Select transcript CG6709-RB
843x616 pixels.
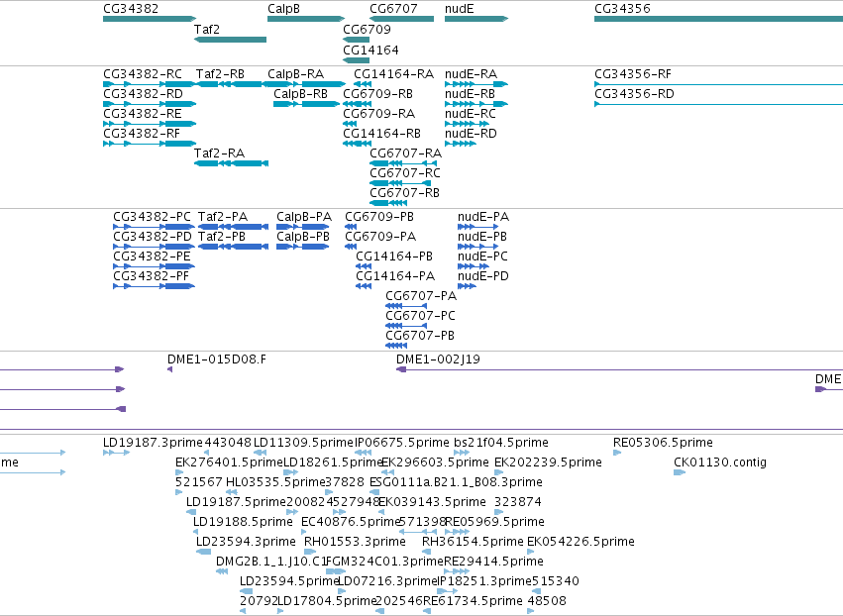click(x=378, y=93)
